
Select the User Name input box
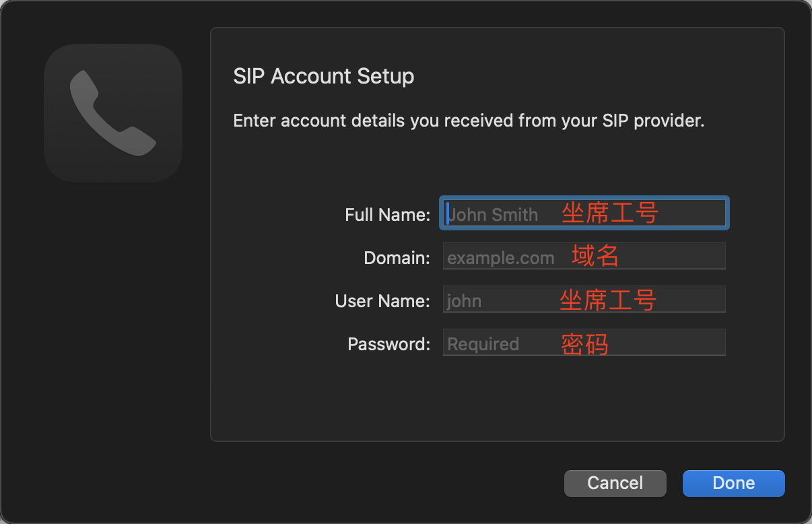[584, 300]
